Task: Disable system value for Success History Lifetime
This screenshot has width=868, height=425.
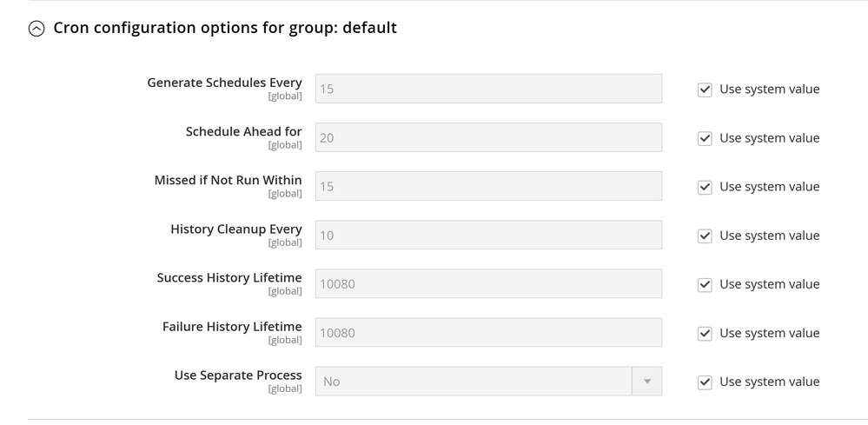Action: tap(705, 284)
